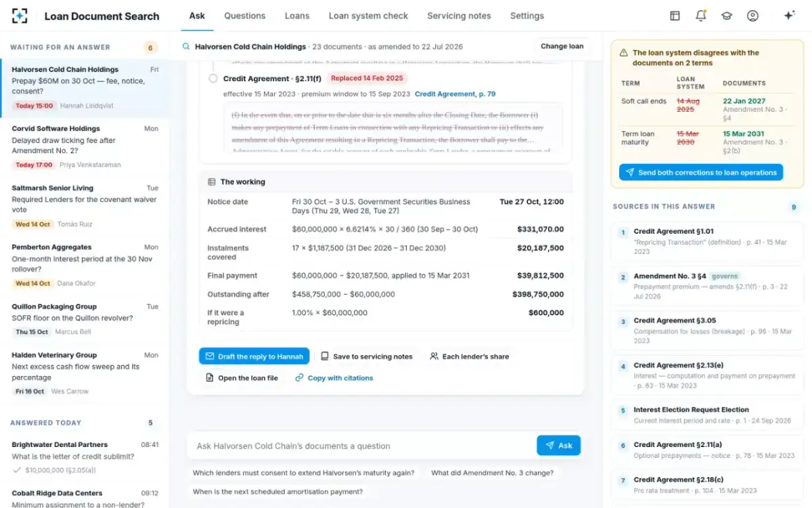Open the Servicing notes tab
This screenshot has height=508, width=812.
459,16
